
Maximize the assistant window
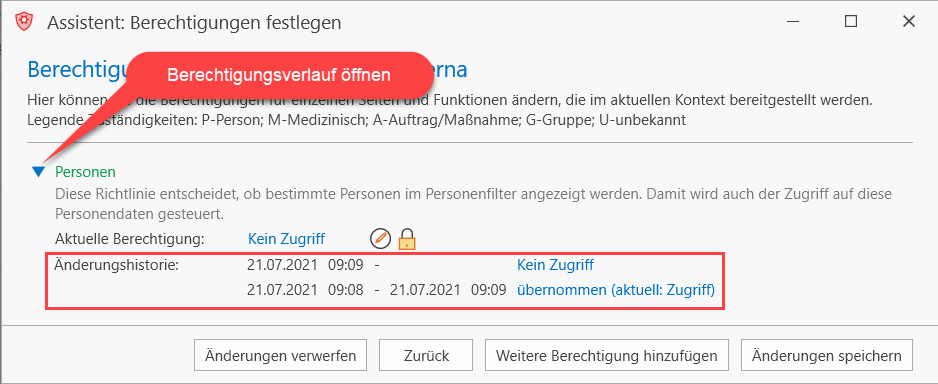pyautogui.click(x=851, y=22)
